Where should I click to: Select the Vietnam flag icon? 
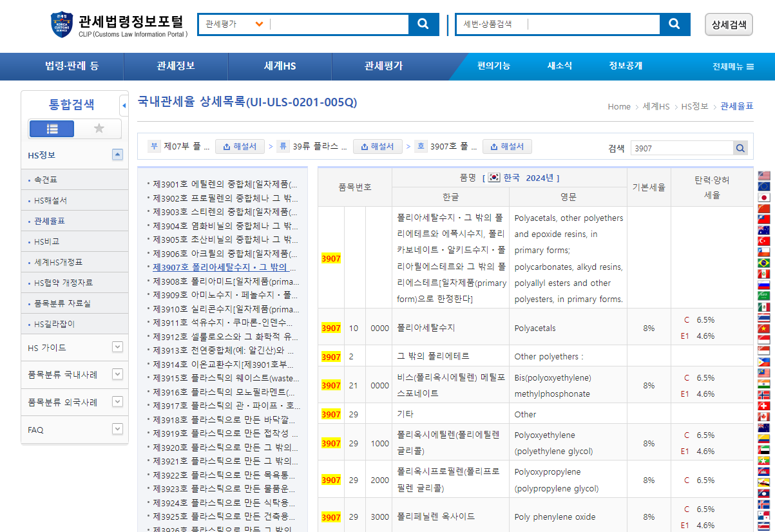tap(764, 328)
